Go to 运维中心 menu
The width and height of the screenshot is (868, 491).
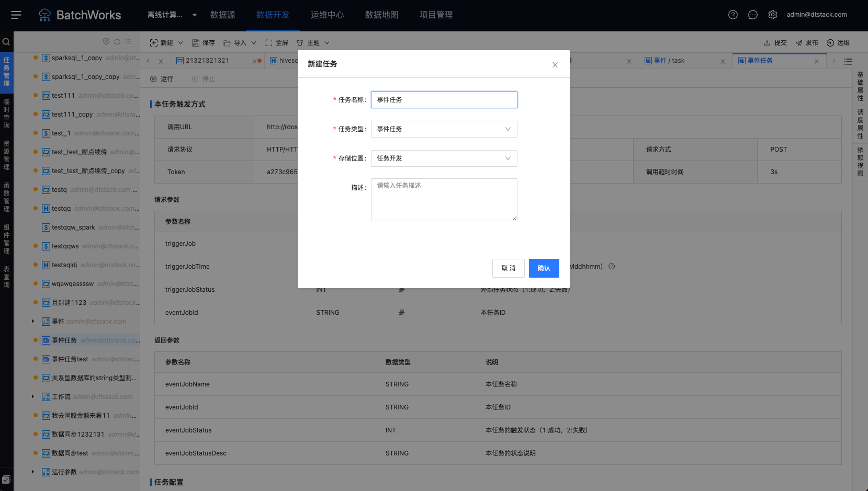[327, 15]
